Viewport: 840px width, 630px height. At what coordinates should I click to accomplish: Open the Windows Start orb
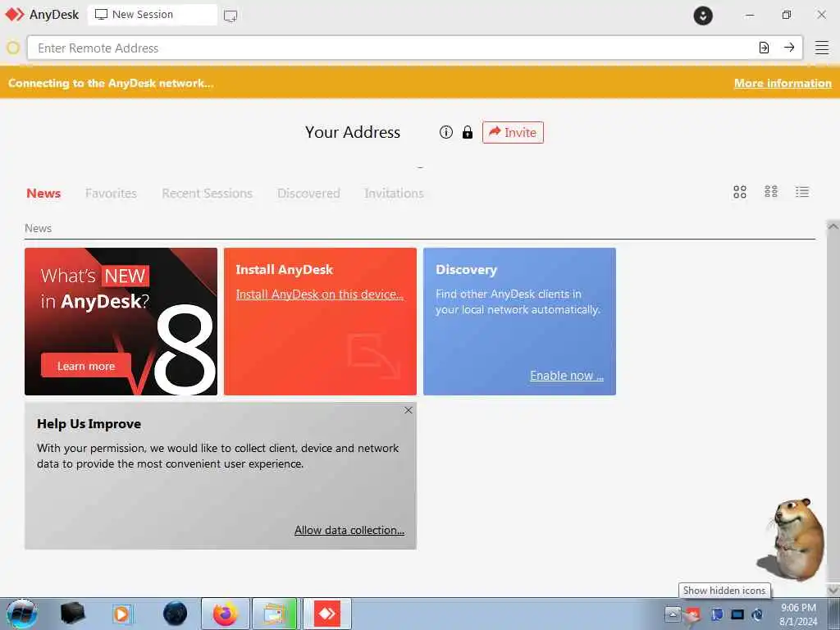click(22, 614)
